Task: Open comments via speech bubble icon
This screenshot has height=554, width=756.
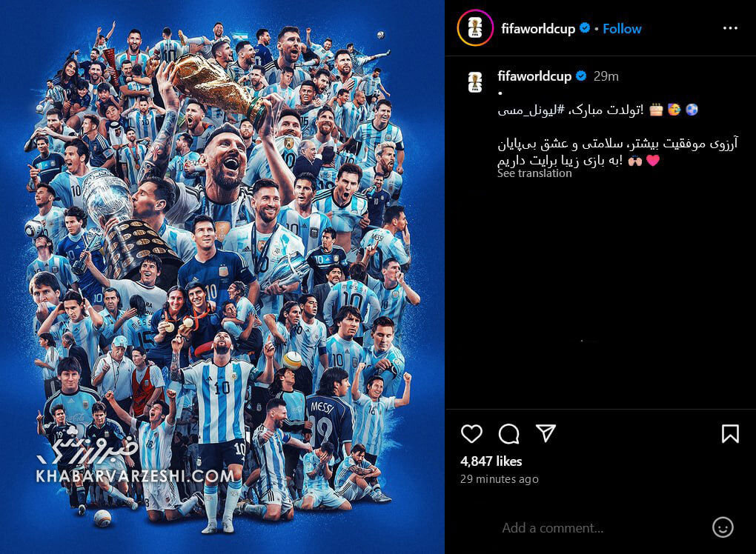Action: click(508, 433)
